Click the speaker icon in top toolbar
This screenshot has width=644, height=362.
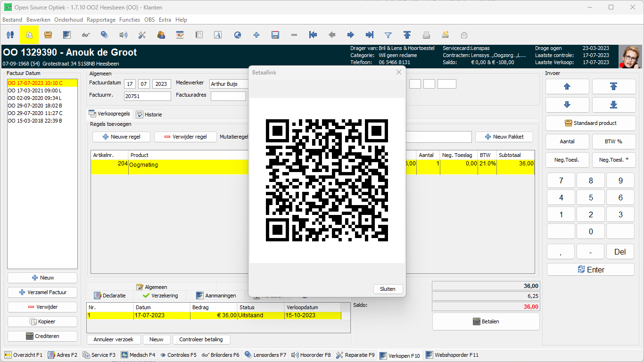tap(124, 35)
